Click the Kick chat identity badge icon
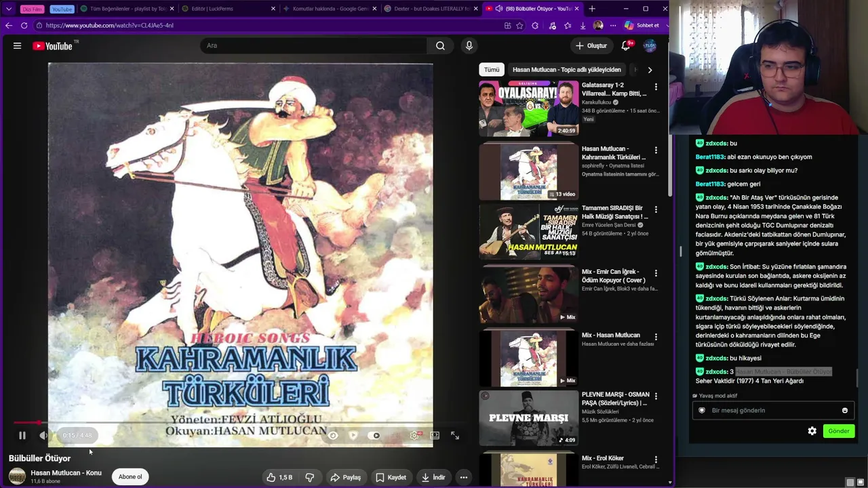 [702, 410]
